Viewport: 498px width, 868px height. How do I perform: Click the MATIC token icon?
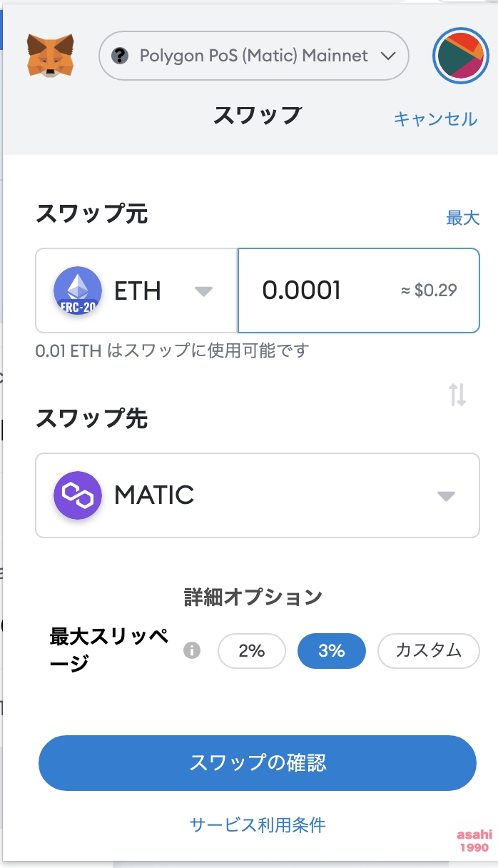click(77, 495)
